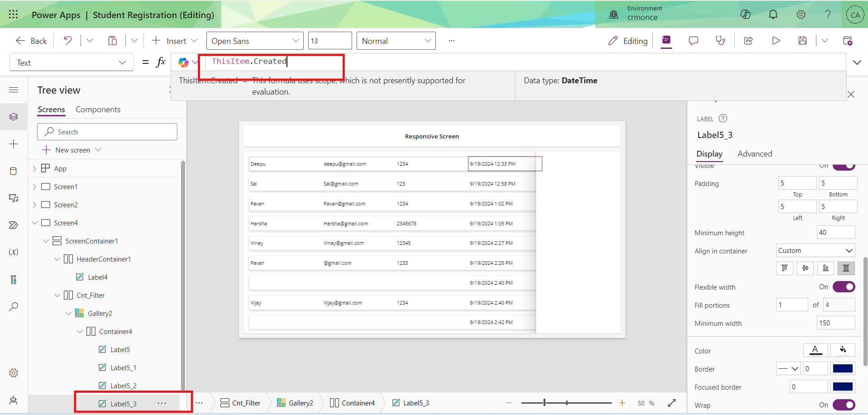Screen dimensions: 868x415
Task: Open the App checker stethoscope icon
Action: point(720,41)
